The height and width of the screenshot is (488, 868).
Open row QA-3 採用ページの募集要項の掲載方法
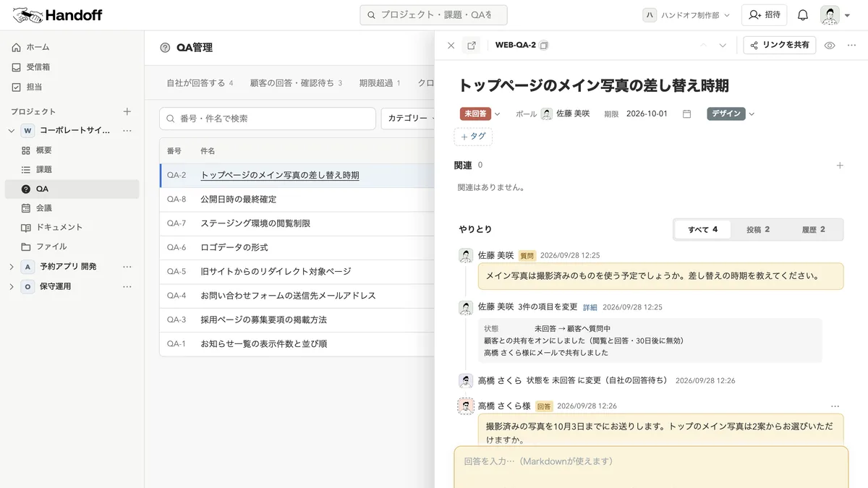[x=297, y=320]
